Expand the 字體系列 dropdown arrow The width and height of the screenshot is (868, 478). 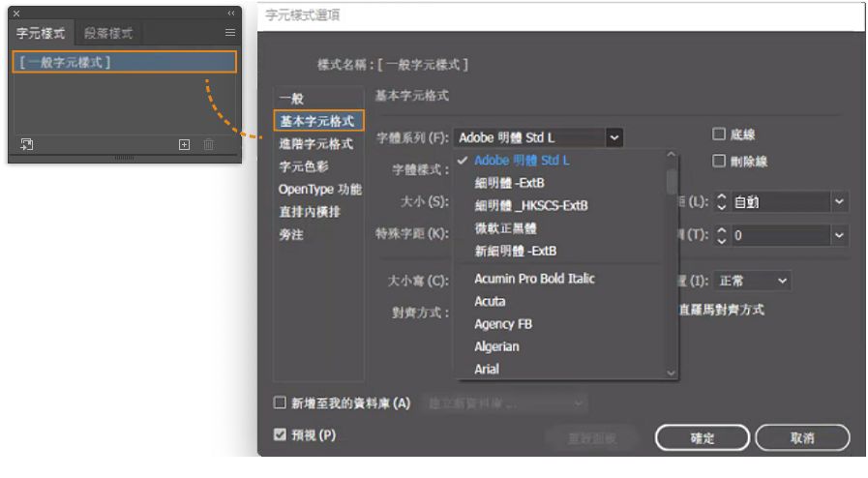pyautogui.click(x=614, y=137)
